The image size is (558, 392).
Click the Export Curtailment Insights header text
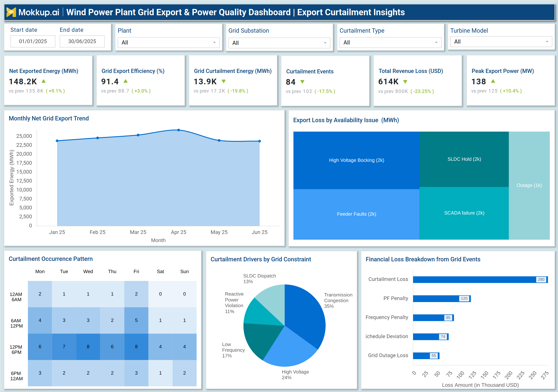pyautogui.click(x=351, y=12)
